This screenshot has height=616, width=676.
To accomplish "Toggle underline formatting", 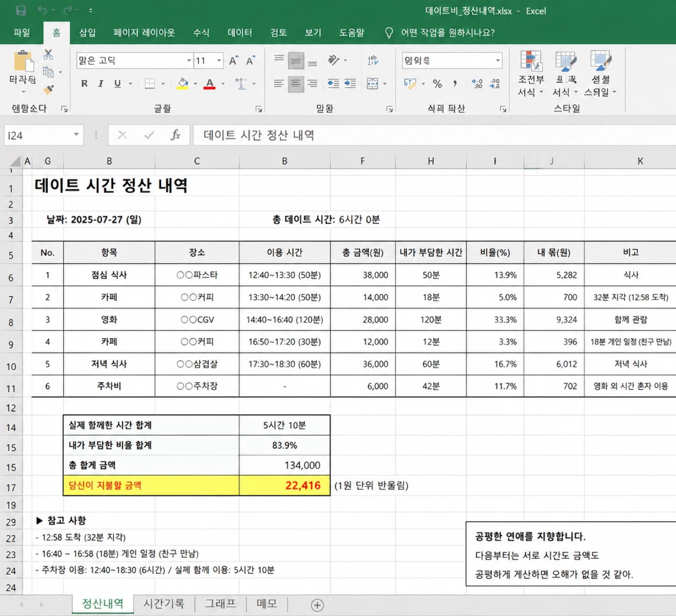I will click(117, 84).
